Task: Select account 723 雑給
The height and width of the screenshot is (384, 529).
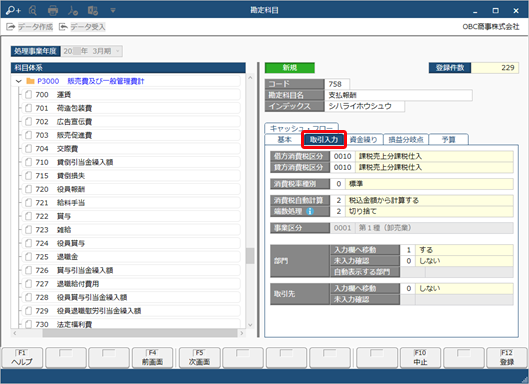Action: pyautogui.click(x=132, y=229)
